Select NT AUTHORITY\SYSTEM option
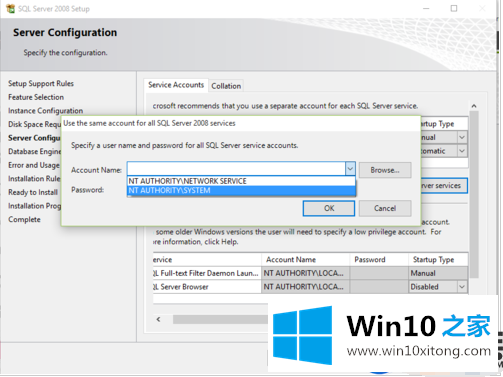The height and width of the screenshot is (377, 503). click(x=241, y=190)
